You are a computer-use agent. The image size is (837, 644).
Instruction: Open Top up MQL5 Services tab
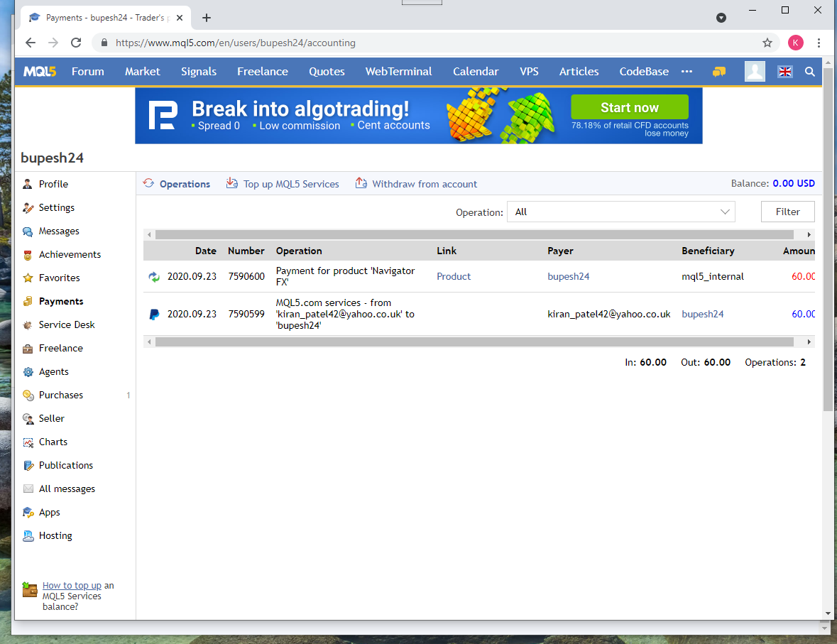[283, 184]
